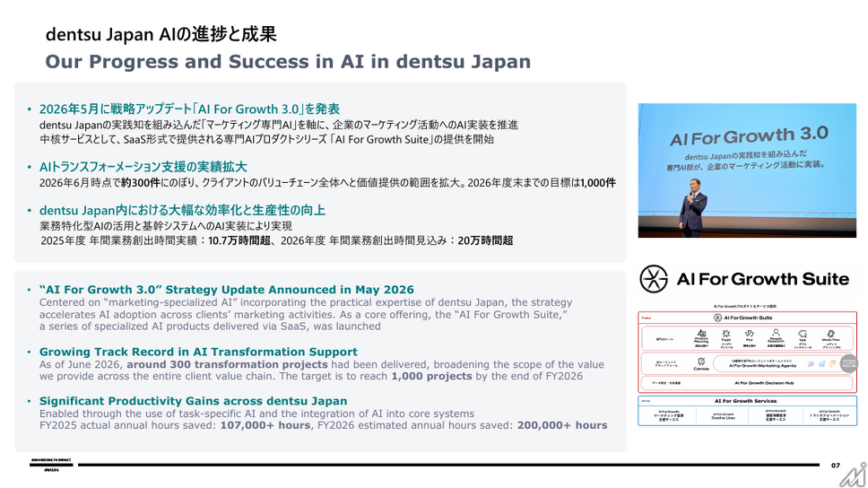Click the heading "AIトランスフォーメーション支援の実績拡大"
This screenshot has height=488, width=868.
coord(143,167)
